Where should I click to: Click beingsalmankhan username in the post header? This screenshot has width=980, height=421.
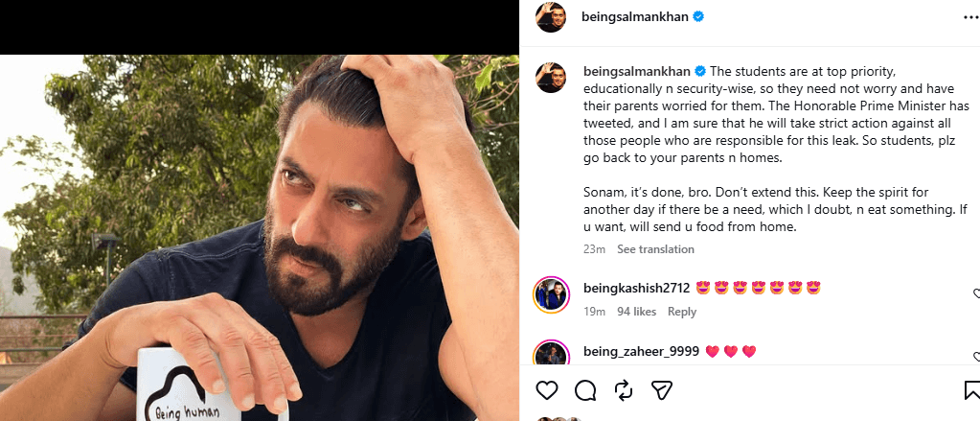pos(635,17)
